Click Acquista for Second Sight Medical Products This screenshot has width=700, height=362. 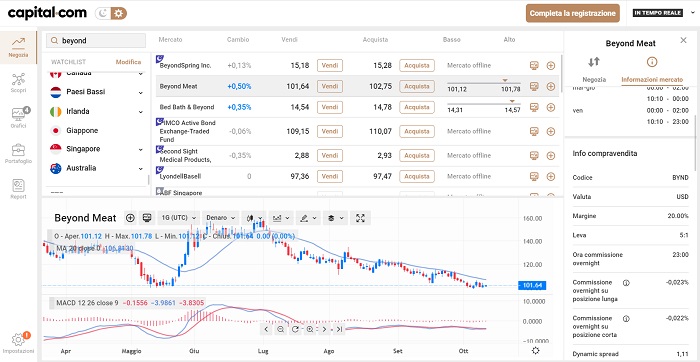pos(417,155)
